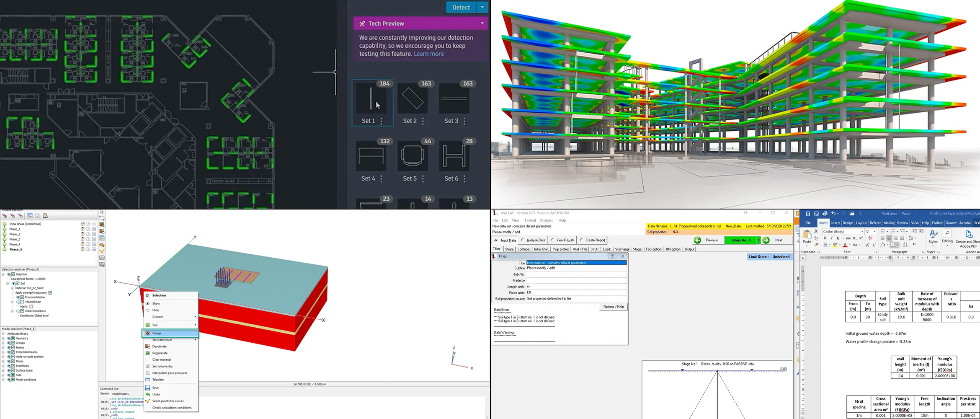Viewport: 980px width, 419px height.
Task: Click the selection arrow tool in PLAXIS's side toolbar
Action: (102, 212)
